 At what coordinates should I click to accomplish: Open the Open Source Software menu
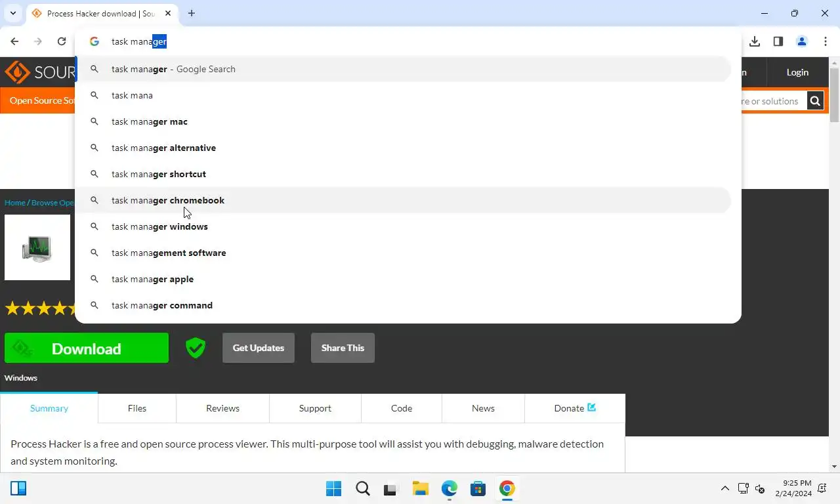pos(42,100)
